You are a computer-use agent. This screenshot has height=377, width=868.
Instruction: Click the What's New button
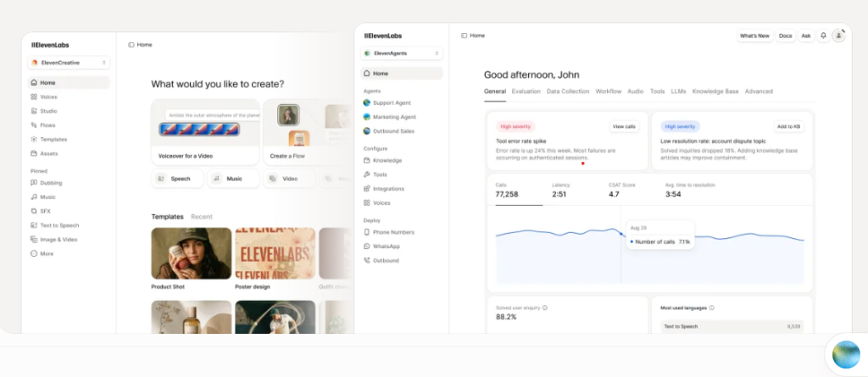754,36
